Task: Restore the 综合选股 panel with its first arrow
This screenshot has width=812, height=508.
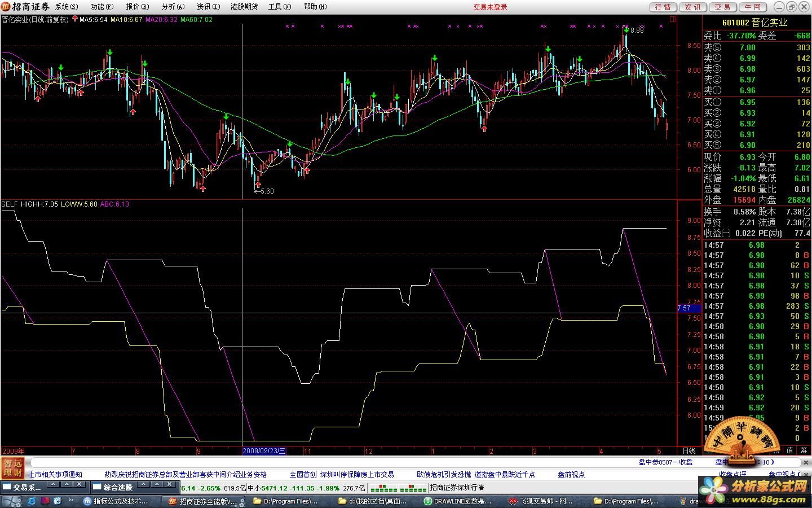Action: tap(143, 484)
